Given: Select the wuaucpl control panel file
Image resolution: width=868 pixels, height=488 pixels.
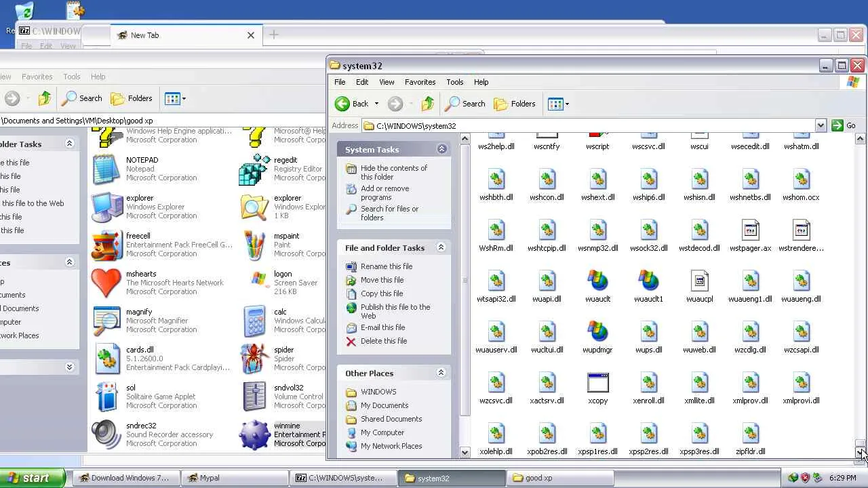Looking at the screenshot, I should coord(699,281).
